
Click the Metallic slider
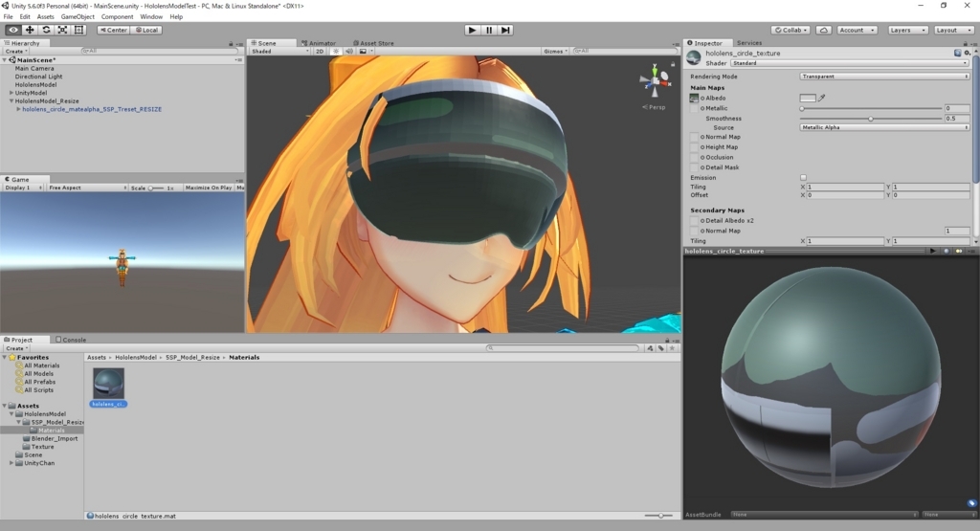pos(871,109)
